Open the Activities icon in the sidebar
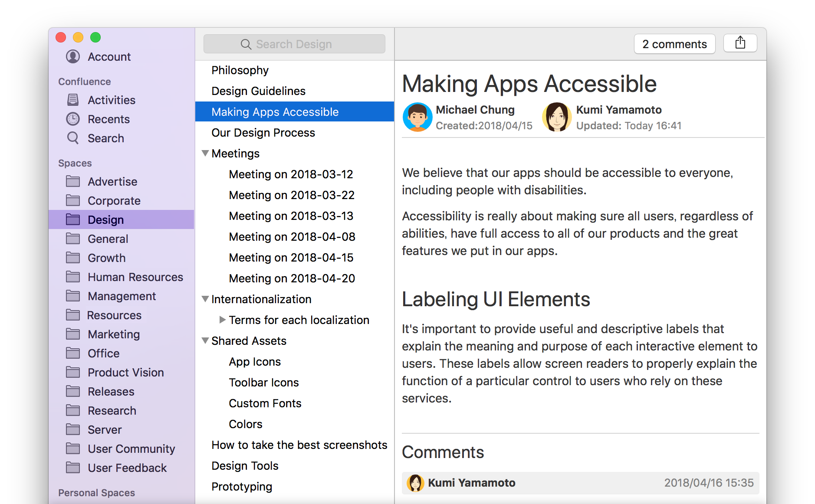The width and height of the screenshot is (815, 504). [x=73, y=100]
